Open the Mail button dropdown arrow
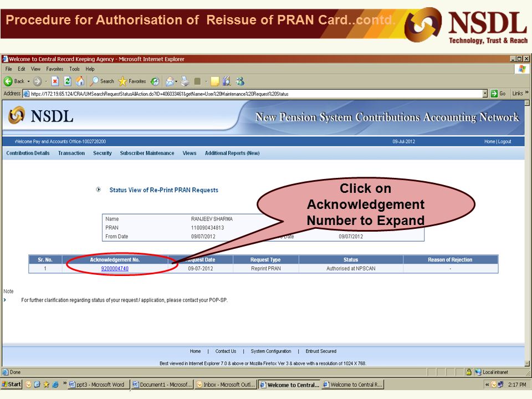532x399 pixels. (176, 82)
